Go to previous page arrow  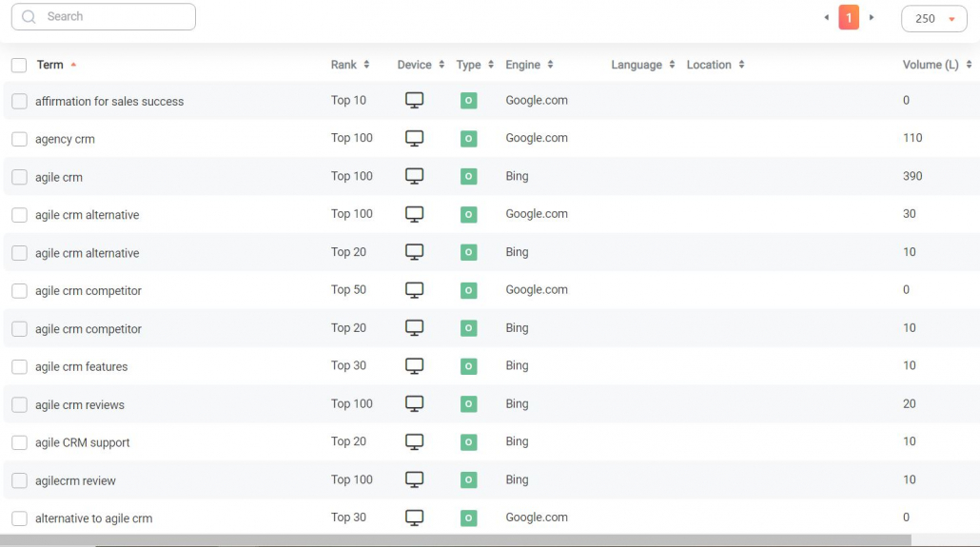[x=826, y=17]
